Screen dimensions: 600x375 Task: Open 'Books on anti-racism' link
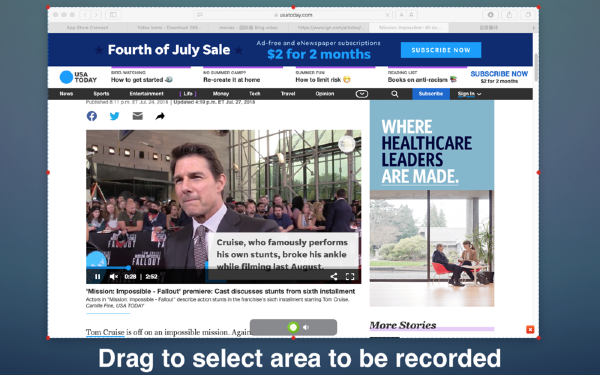click(422, 80)
